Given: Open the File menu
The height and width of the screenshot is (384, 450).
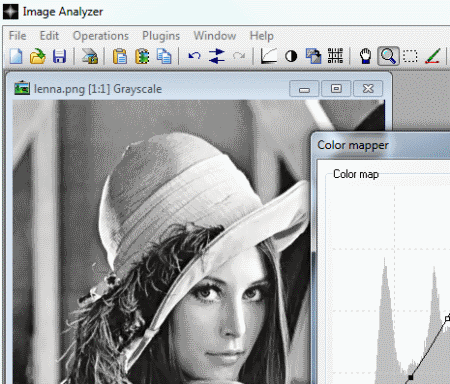Looking at the screenshot, I should tap(17, 36).
